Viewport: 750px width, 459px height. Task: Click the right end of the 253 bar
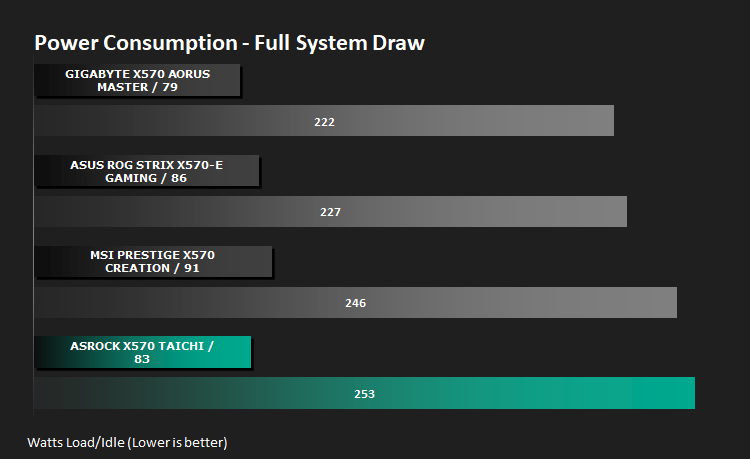coord(691,393)
